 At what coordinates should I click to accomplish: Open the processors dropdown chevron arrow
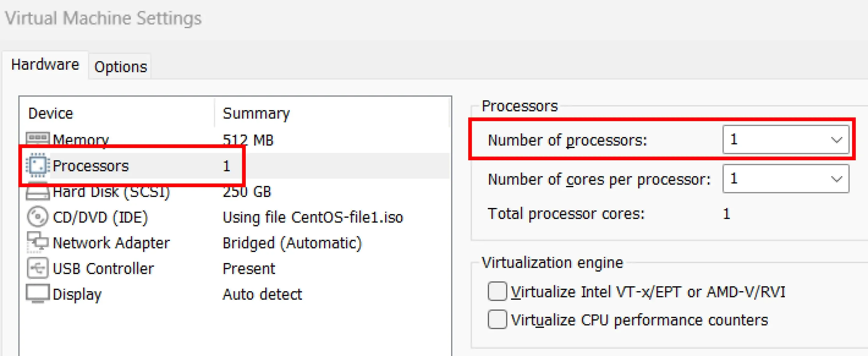point(835,140)
